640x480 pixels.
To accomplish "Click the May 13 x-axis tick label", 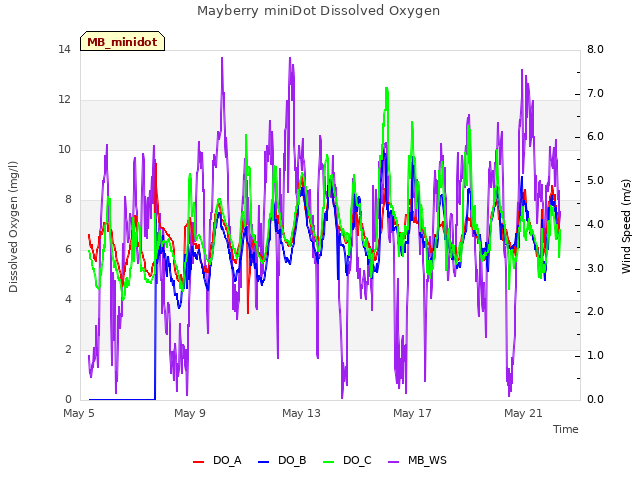I will 301,413.
